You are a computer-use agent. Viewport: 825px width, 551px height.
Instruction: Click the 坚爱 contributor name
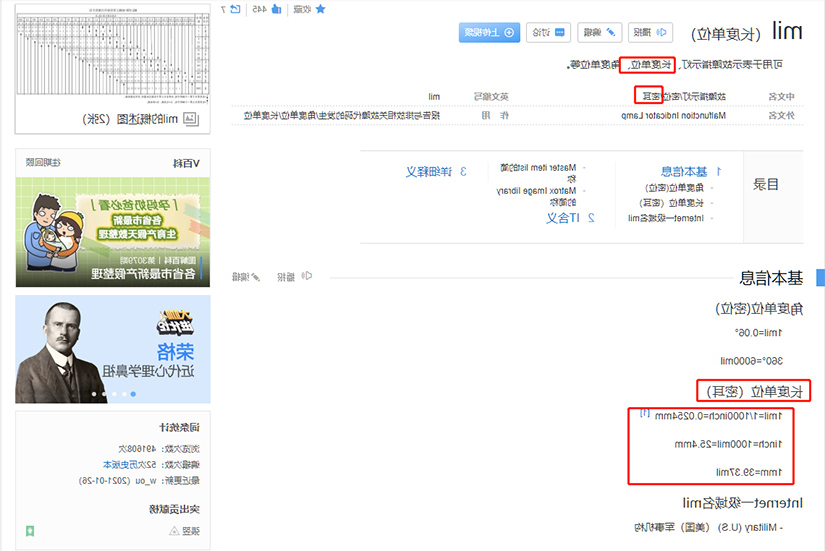click(191, 531)
